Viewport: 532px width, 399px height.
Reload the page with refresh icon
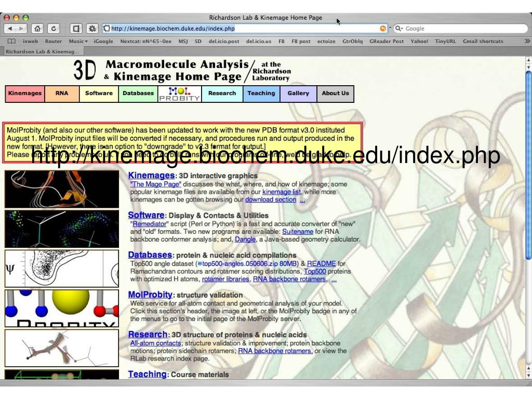(54, 29)
